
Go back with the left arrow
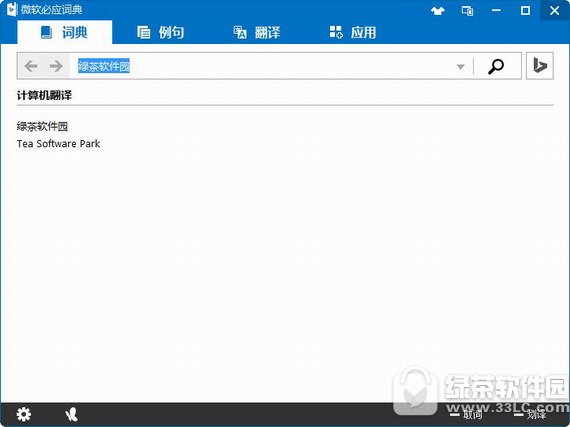click(x=31, y=66)
